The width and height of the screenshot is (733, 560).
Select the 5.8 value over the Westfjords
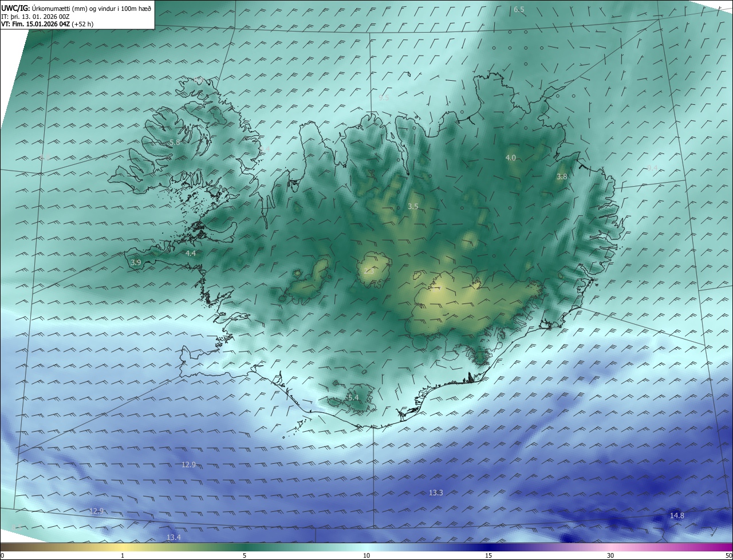[175, 142]
